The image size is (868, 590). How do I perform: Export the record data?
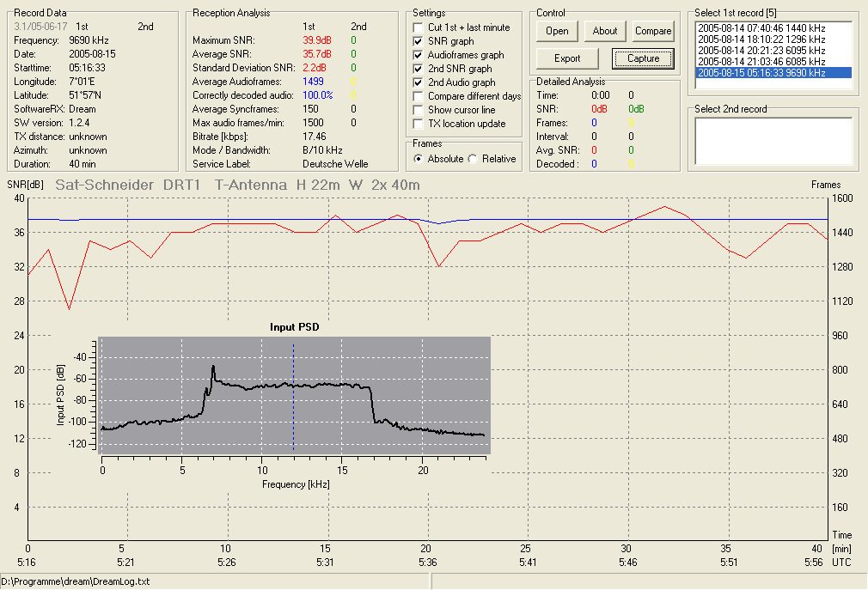[567, 58]
